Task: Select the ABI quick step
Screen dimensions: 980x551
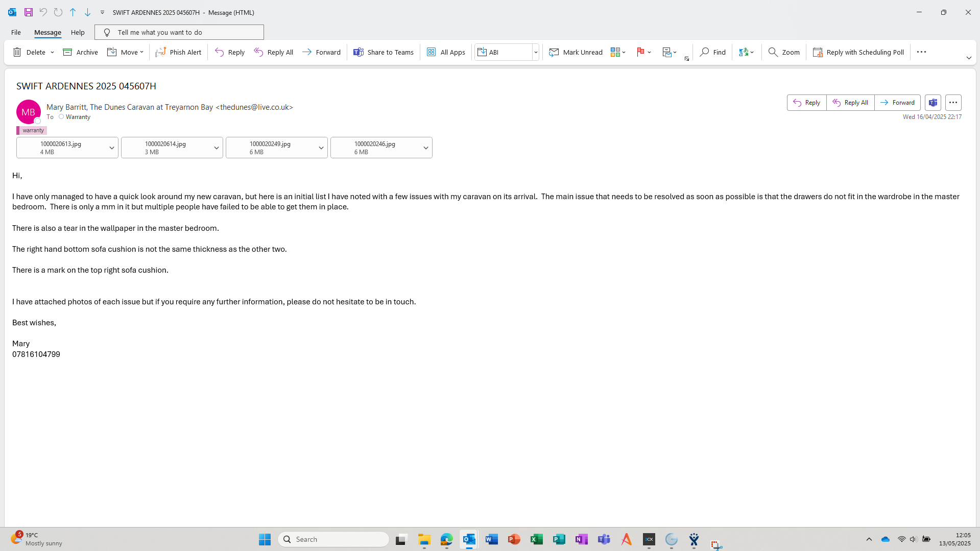Action: (504, 52)
